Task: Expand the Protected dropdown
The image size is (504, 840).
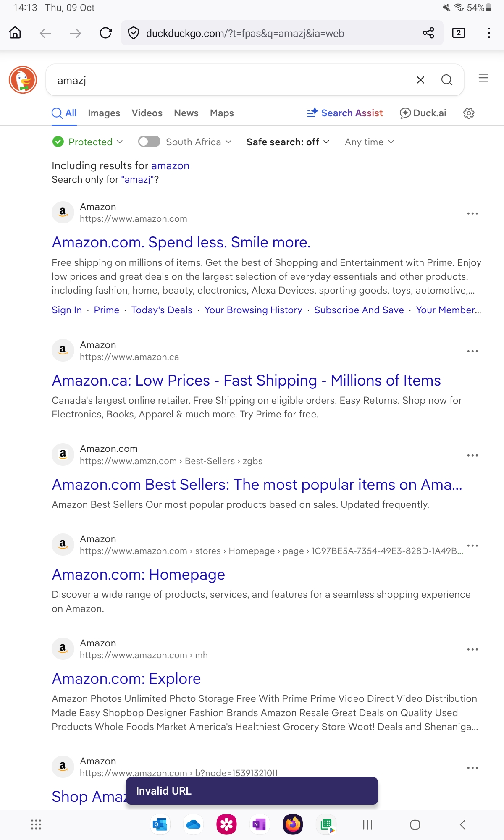Action: coord(88,142)
